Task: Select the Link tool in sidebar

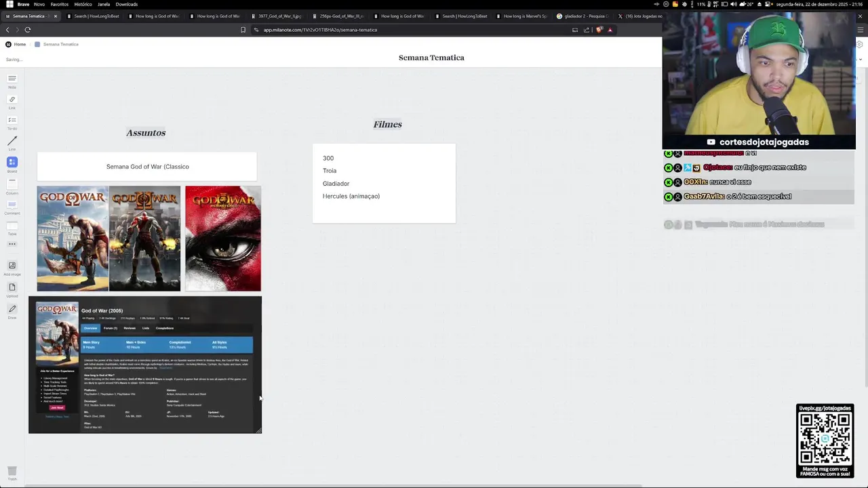Action: coord(12,102)
